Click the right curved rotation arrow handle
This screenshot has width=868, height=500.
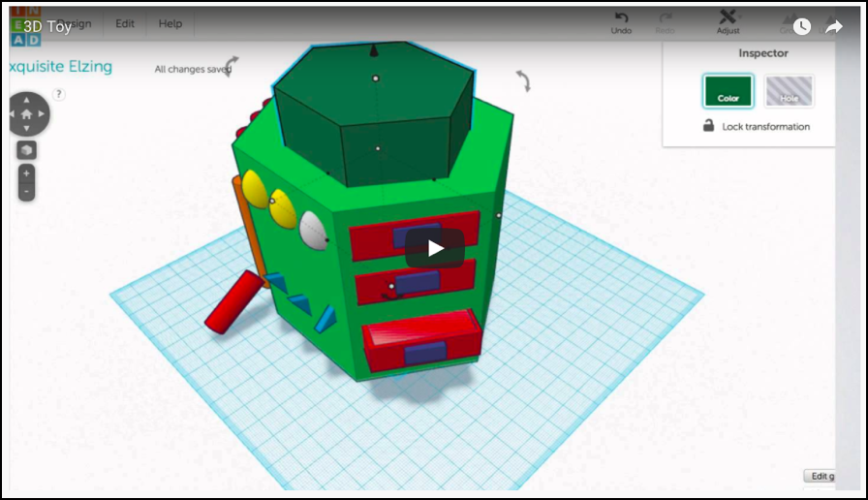pos(523,80)
